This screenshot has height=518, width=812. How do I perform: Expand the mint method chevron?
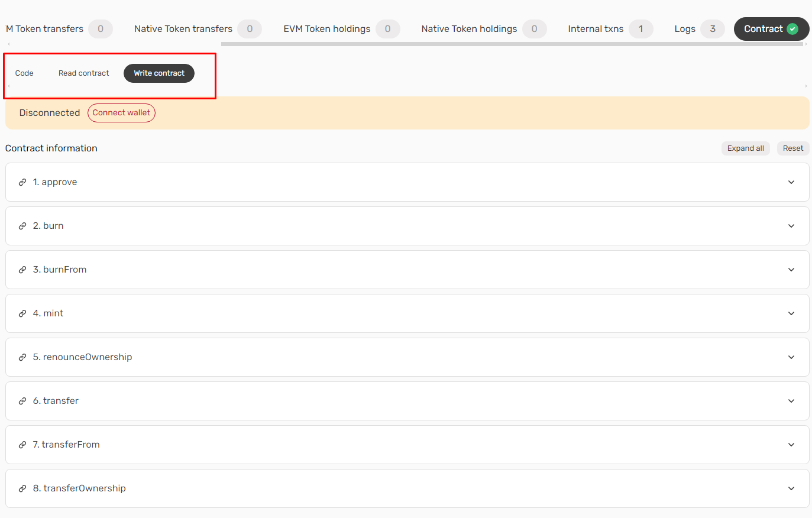coord(791,313)
